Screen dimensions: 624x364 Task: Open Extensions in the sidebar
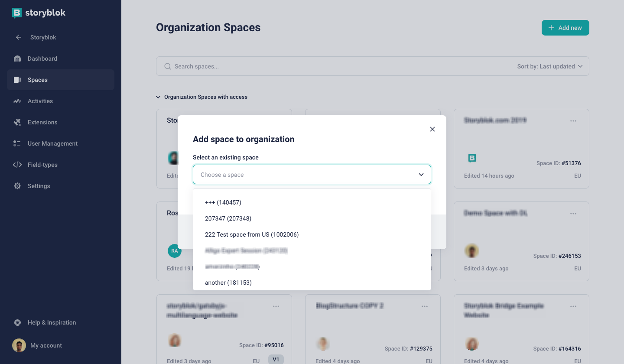click(x=61, y=122)
